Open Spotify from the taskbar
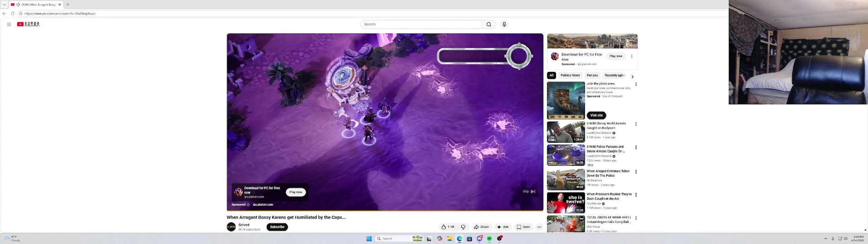868x244 pixels. tap(489, 239)
